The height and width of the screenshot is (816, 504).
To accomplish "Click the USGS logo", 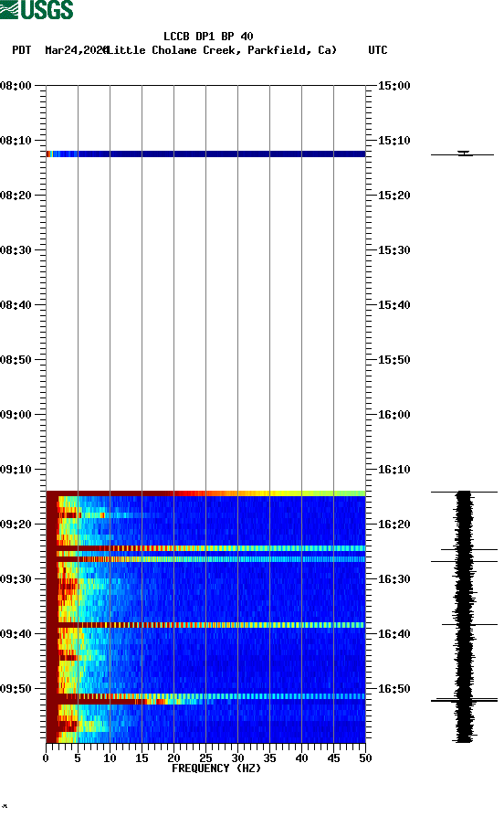I will point(37,9).
